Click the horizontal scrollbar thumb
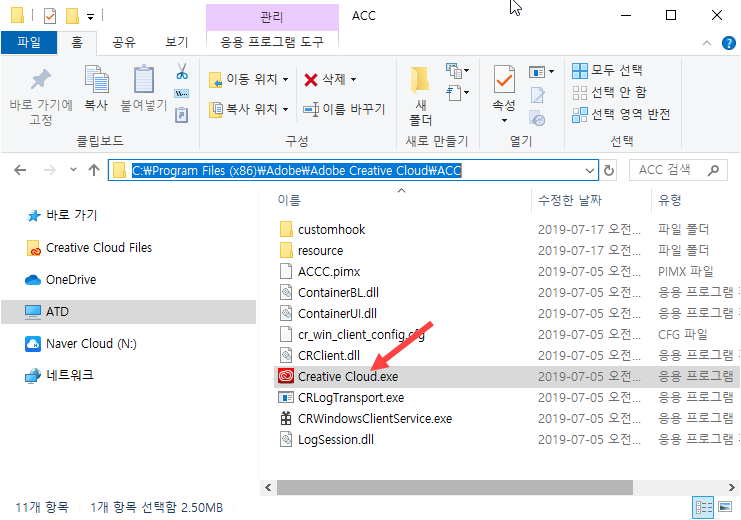741x520 pixels. click(455, 487)
